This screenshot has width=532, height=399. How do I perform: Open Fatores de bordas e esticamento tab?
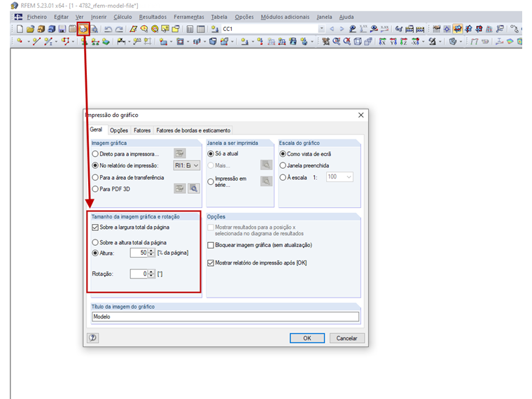[193, 130]
